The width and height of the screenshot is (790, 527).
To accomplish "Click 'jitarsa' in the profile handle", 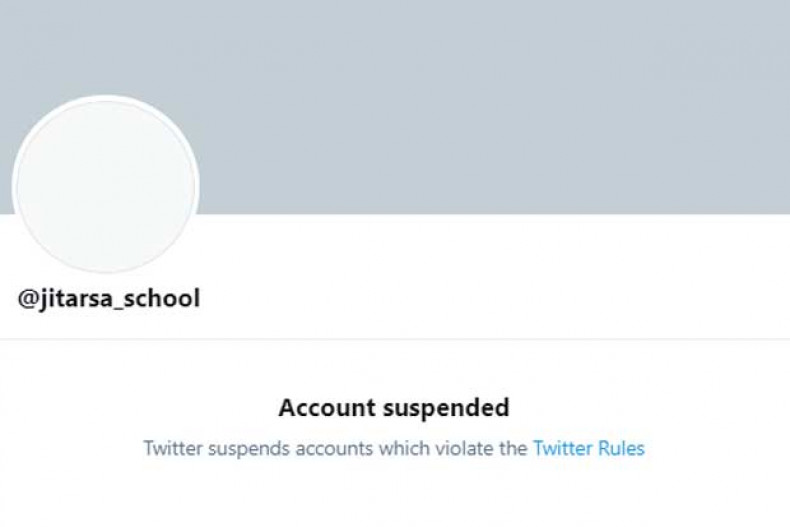I will (74, 298).
